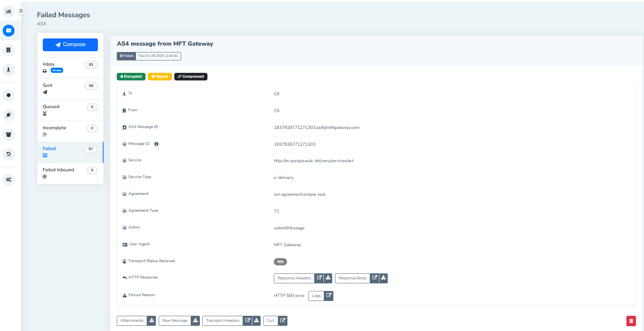The image size is (644, 331).
Task: Open the Curl command popup
Action: tap(283, 321)
